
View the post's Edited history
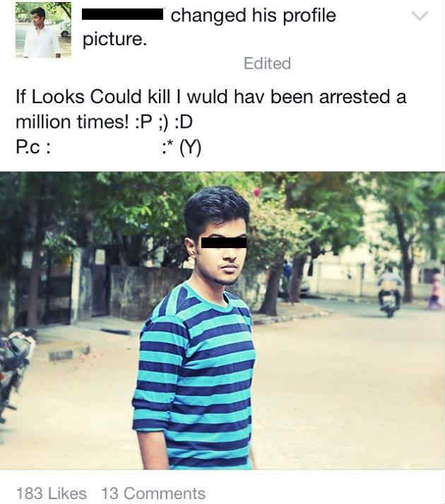tap(267, 64)
